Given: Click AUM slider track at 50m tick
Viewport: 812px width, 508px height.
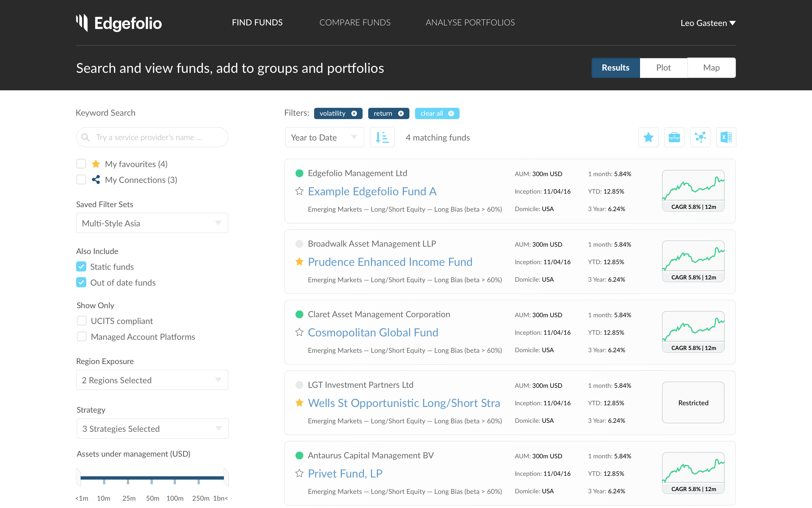Looking at the screenshot, I should pos(152,478).
